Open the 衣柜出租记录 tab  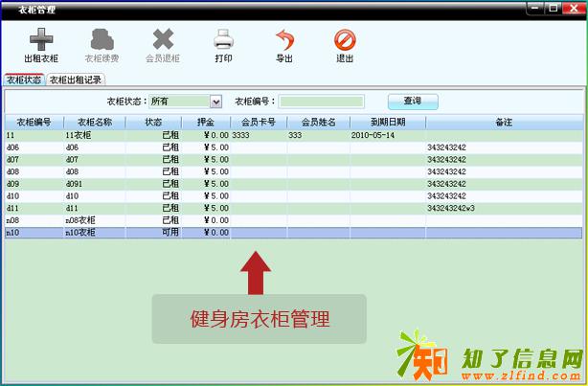click(x=76, y=79)
